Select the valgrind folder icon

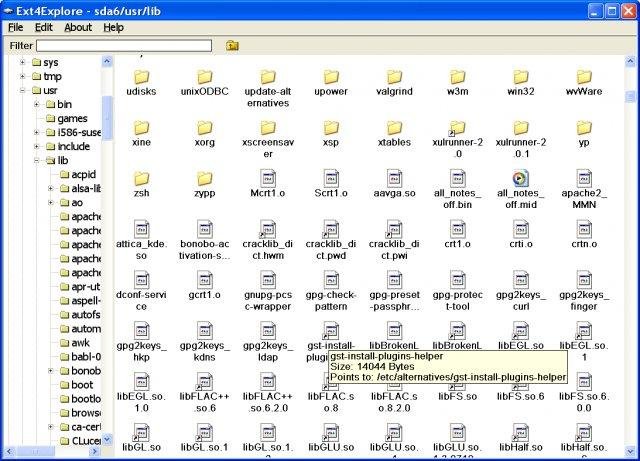point(394,76)
